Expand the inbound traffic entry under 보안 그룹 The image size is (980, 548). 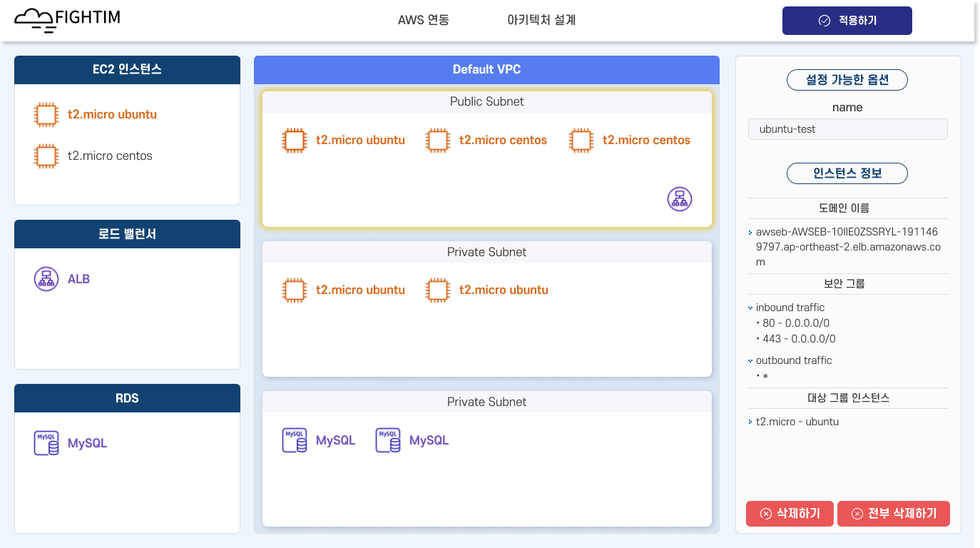[x=749, y=308]
